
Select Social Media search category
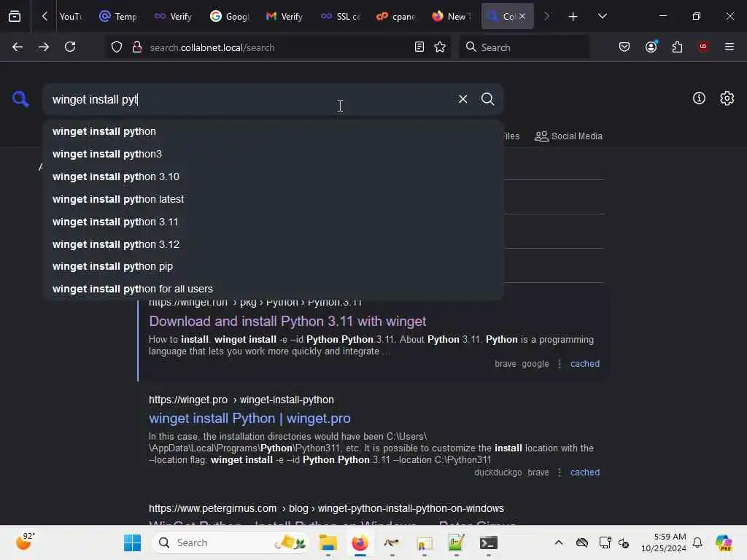(568, 136)
